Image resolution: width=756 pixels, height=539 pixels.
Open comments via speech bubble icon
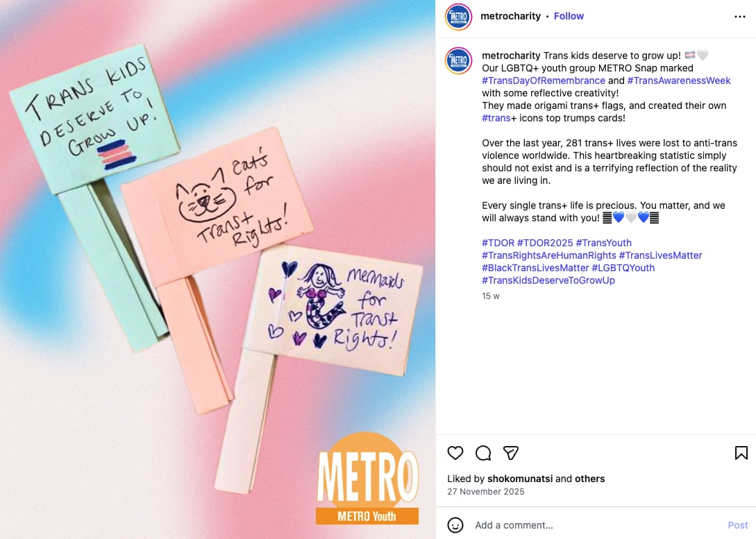pyautogui.click(x=483, y=453)
